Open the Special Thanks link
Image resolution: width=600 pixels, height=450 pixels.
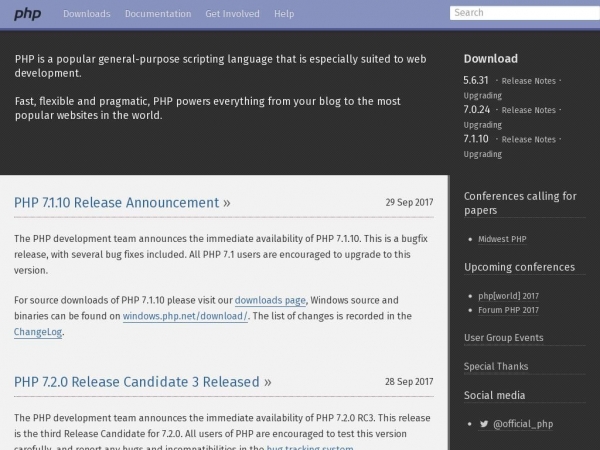point(496,367)
